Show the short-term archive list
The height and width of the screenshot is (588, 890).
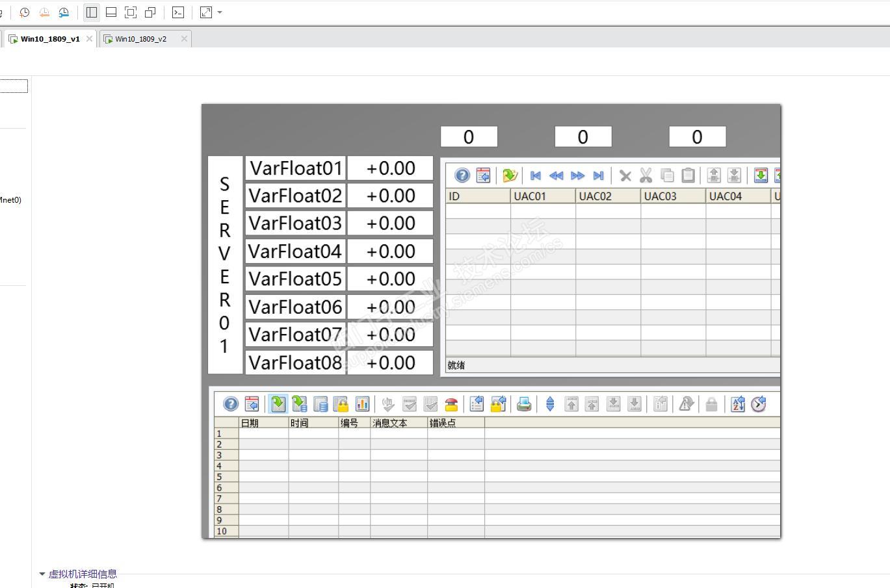299,404
